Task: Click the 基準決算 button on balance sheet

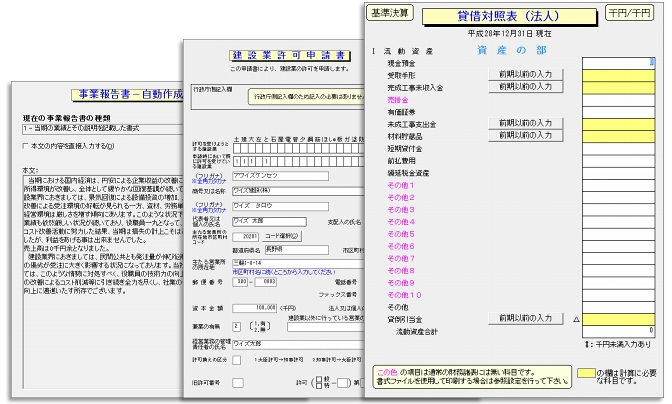Action: coord(390,13)
